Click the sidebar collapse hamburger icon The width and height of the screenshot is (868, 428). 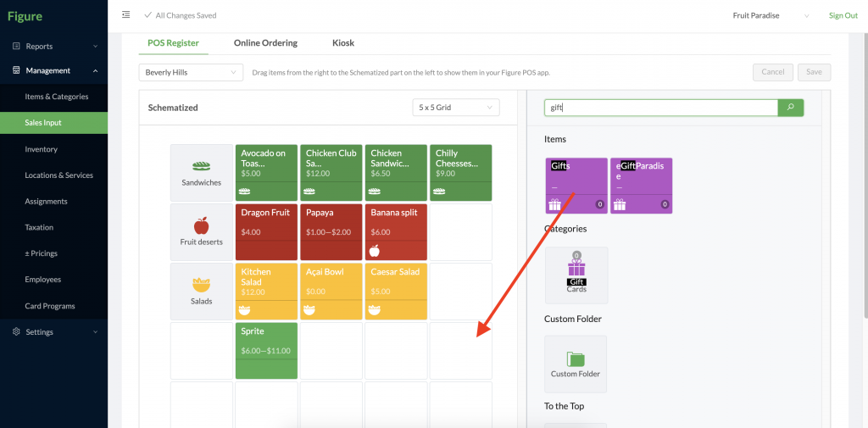pyautogui.click(x=125, y=15)
